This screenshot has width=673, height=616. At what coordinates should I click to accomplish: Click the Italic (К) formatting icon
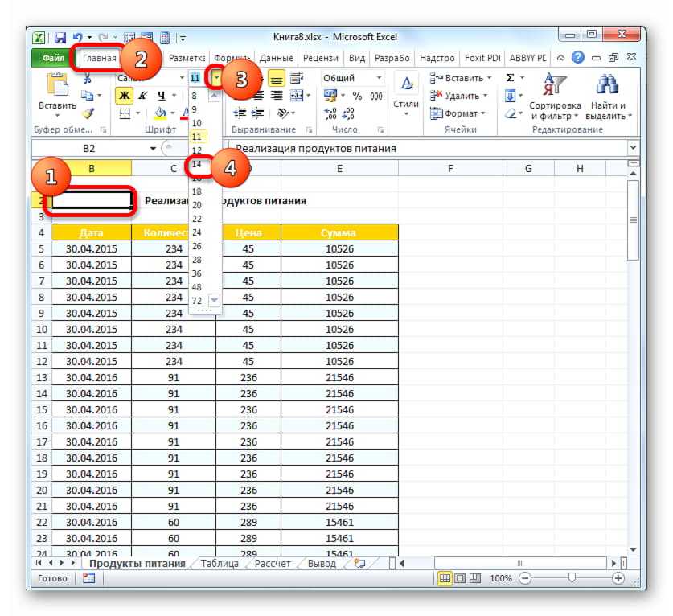pyautogui.click(x=142, y=96)
